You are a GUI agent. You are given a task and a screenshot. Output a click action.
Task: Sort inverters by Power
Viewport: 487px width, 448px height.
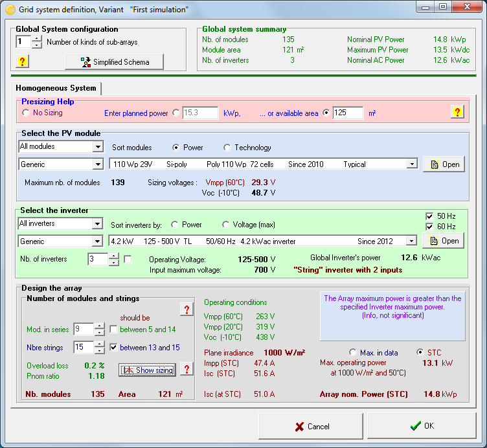coord(175,225)
